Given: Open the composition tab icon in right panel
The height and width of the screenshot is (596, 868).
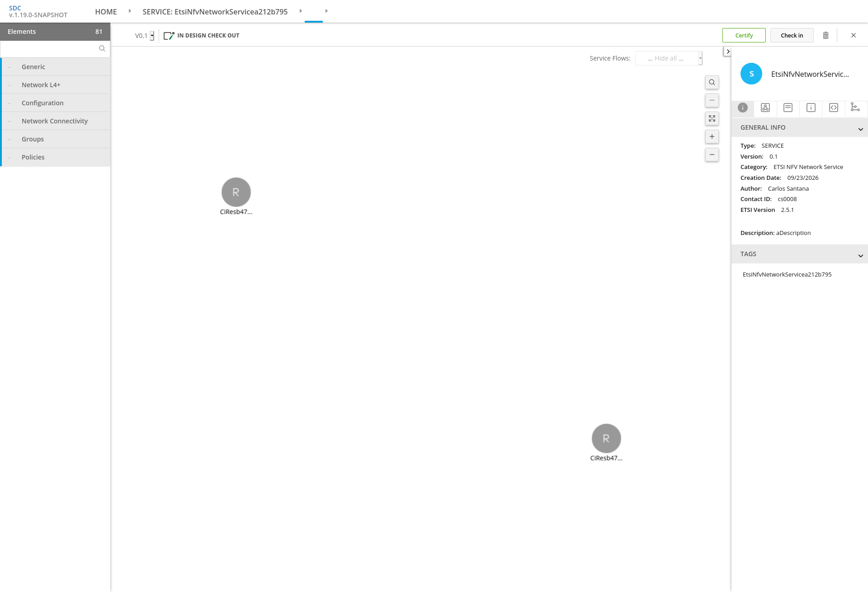Looking at the screenshot, I should 765,108.
